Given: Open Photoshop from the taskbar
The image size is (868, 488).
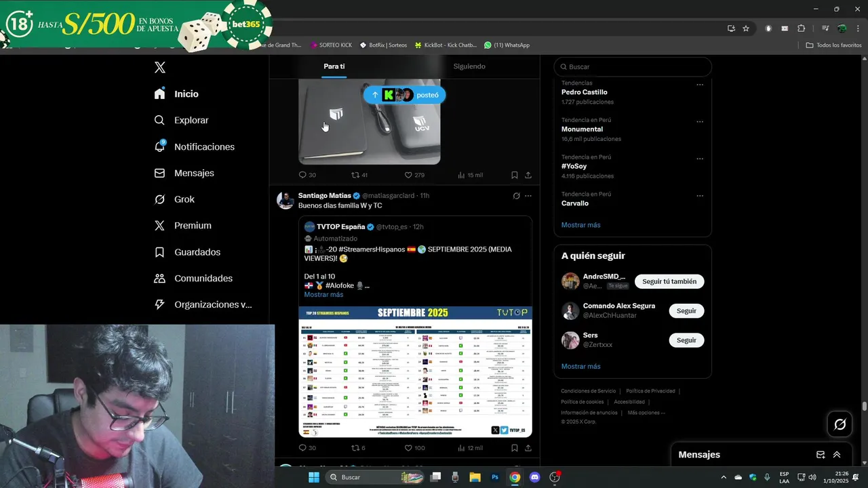Looking at the screenshot, I should tap(495, 477).
